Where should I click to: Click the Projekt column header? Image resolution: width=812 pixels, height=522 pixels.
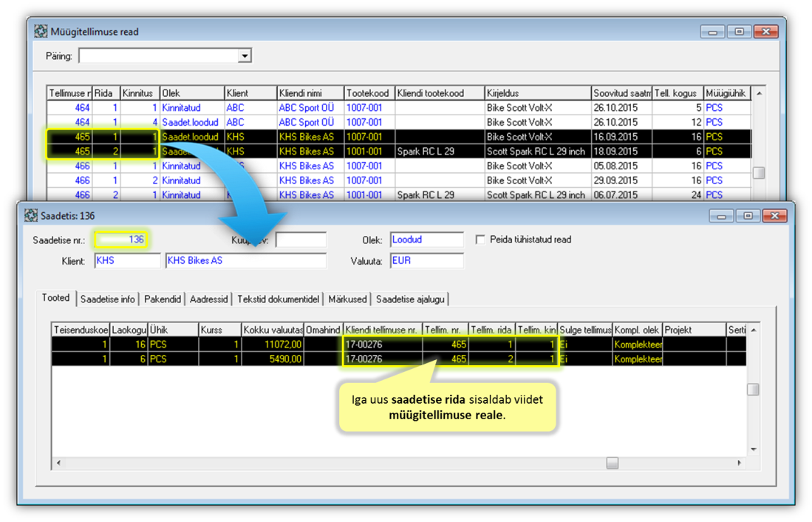pos(694,331)
